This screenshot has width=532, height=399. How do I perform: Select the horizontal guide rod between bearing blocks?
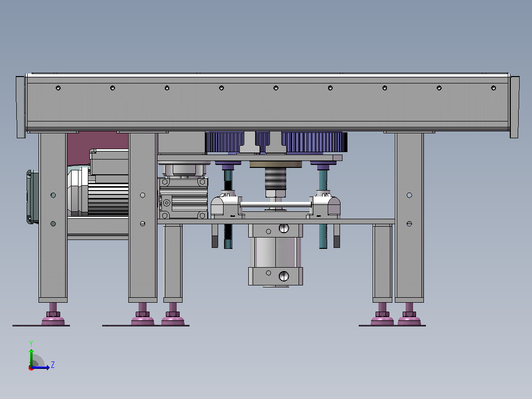coord(275,204)
